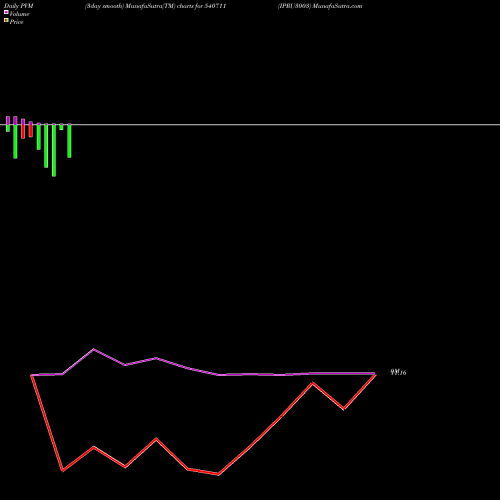Click the tallest green histogram bar
500x500 pixels.
point(54,150)
